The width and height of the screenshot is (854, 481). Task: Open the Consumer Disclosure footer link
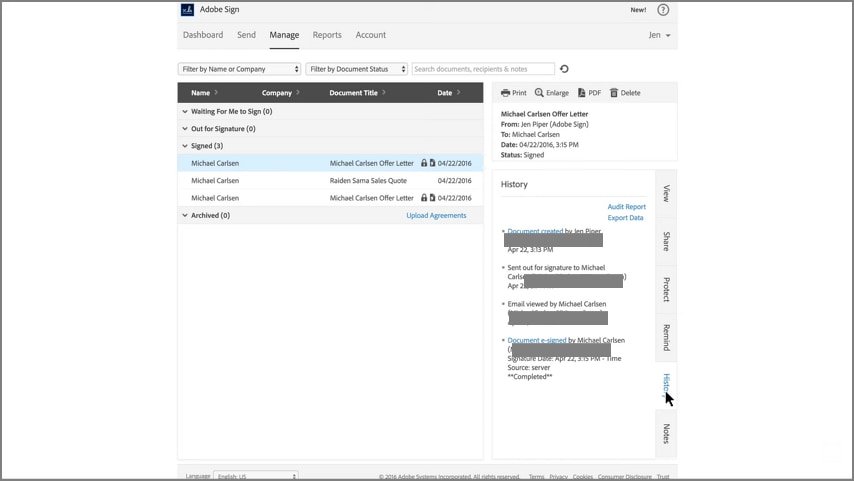click(625, 477)
